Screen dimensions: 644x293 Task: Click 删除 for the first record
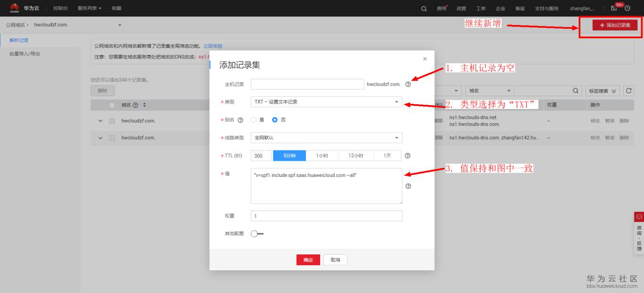click(624, 121)
